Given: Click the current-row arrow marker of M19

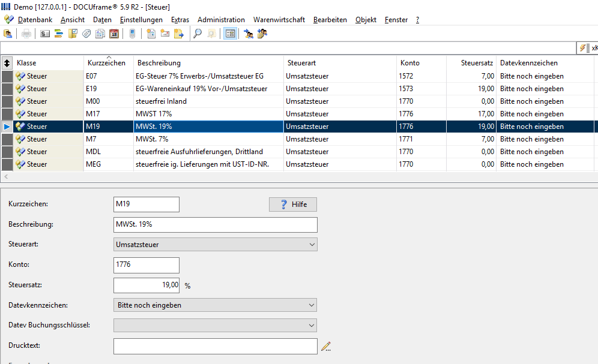Looking at the screenshot, I should tap(7, 127).
